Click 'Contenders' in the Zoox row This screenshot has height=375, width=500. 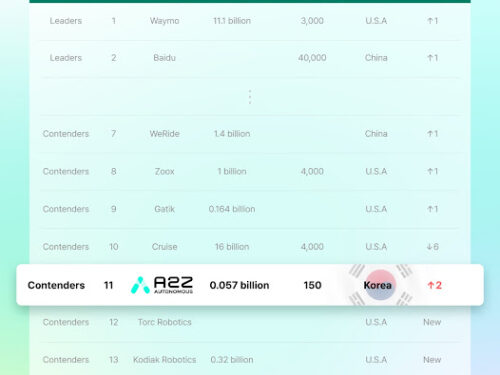66,172
